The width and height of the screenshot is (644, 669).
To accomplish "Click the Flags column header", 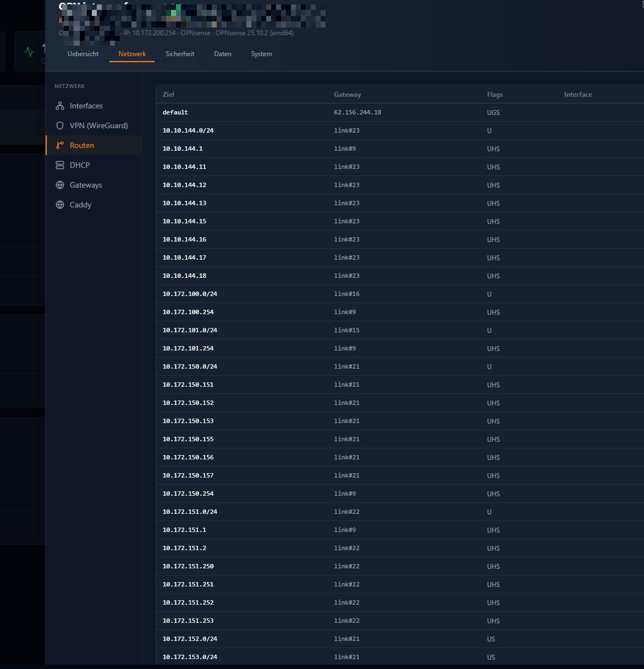I will 495,95.
